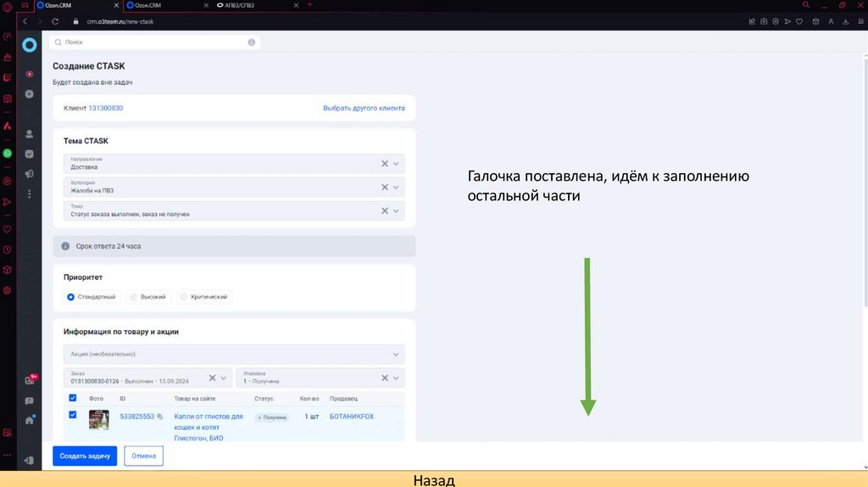Clear the selected Заказ with X
This screenshot has height=487, width=868.
point(212,378)
